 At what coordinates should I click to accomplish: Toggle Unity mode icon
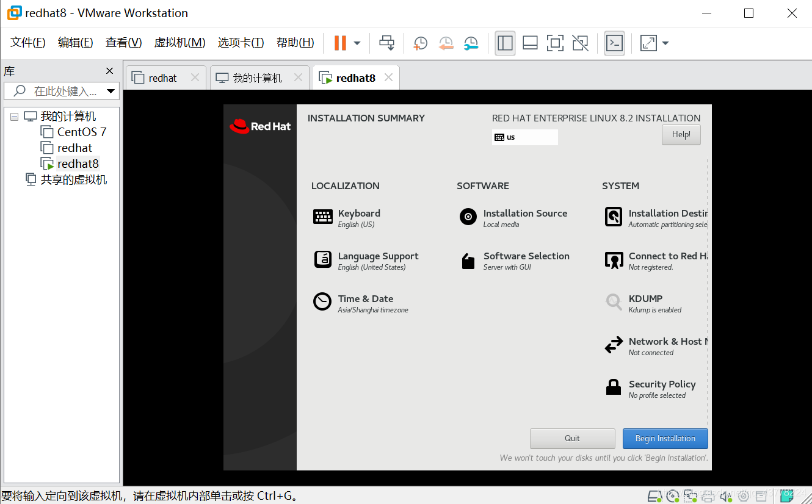tap(580, 43)
